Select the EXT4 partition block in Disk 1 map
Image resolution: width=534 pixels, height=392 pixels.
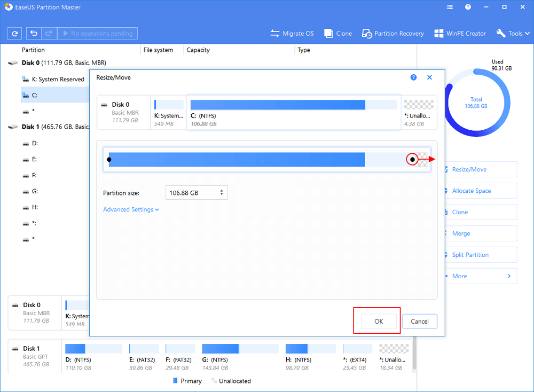click(x=357, y=357)
